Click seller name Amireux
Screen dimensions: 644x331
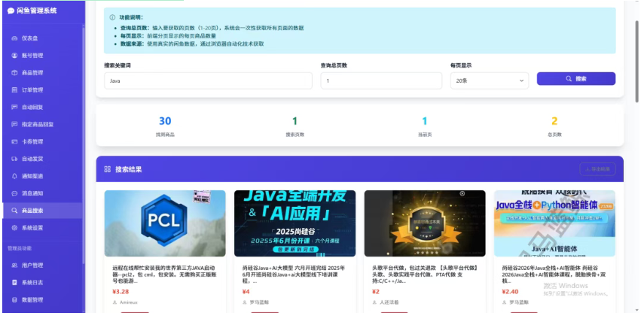(129, 302)
